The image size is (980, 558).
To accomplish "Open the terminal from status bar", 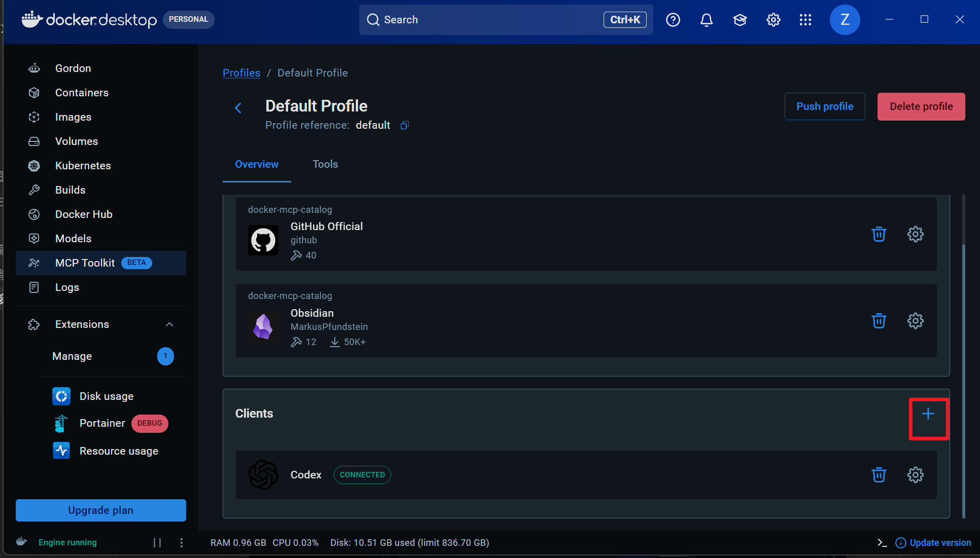I will 882,543.
